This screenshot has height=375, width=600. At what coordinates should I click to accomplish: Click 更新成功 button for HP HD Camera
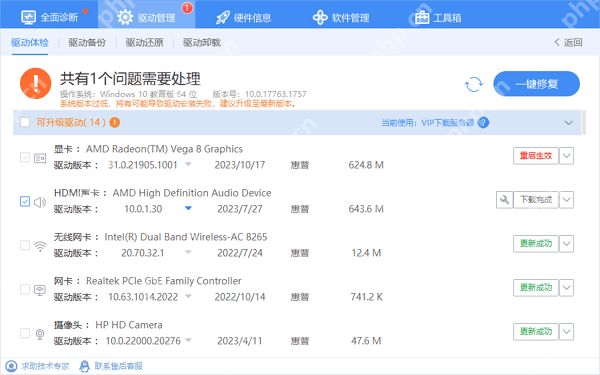point(536,332)
